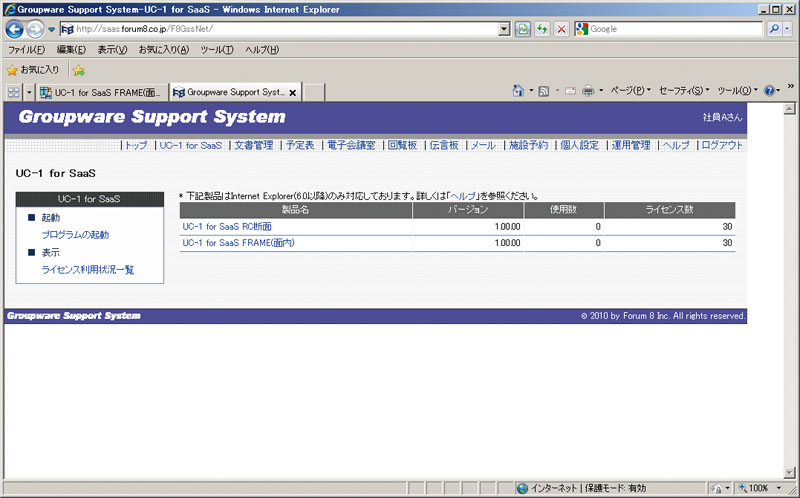Click the ログアウト link
Viewport: 800px width, 498px height.
722,145
